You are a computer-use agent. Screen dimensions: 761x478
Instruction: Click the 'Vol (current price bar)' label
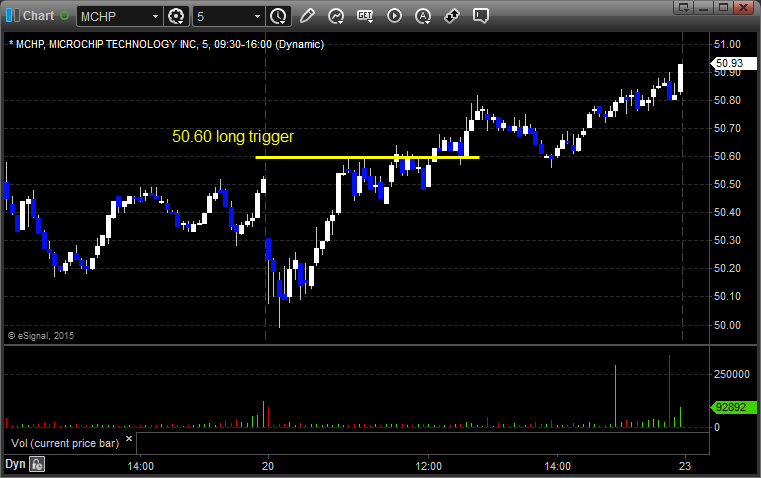65,443
